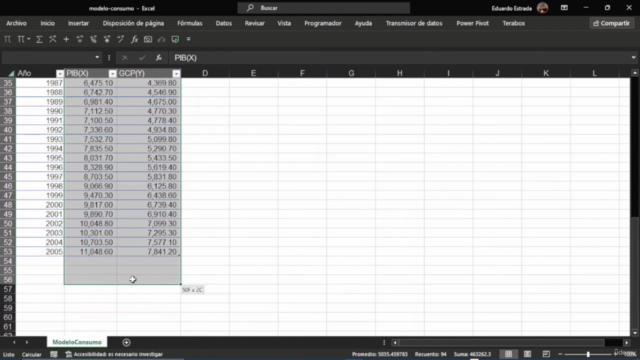
Task: Click next sheet navigation arrow
Action: [x=27, y=342]
